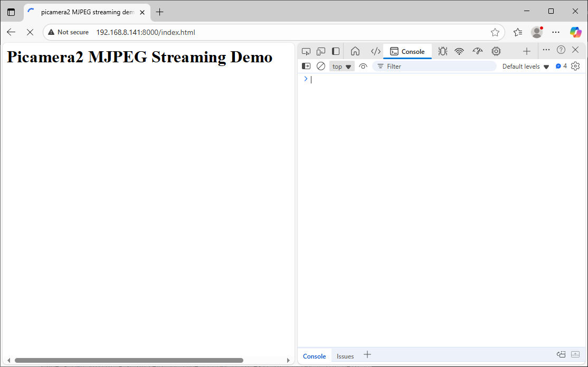
Task: Close the DevTools panel
Action: (576, 50)
